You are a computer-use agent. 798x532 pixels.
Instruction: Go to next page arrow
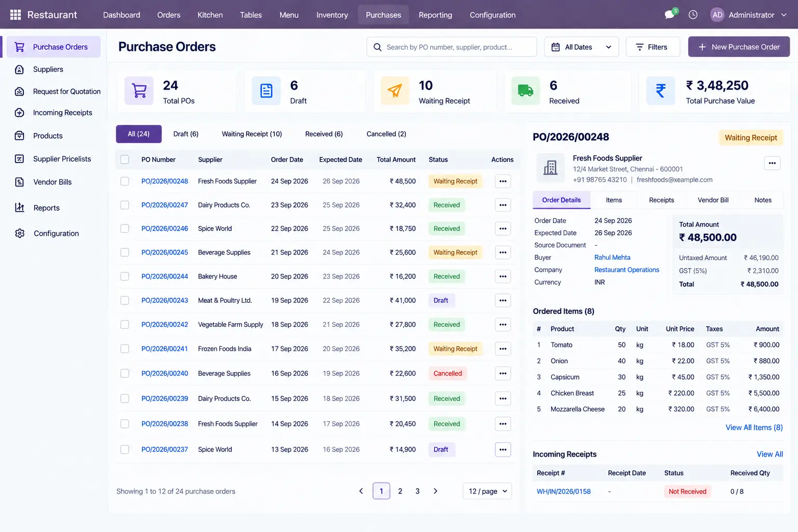tap(435, 491)
